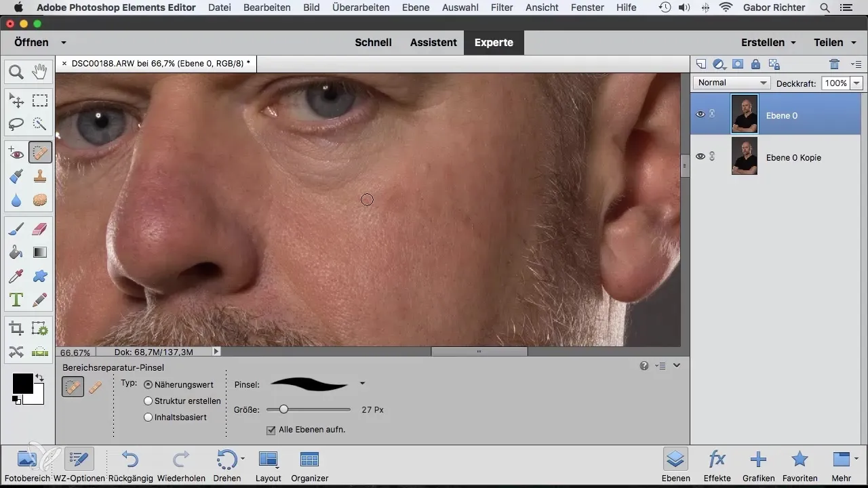Choose the Healing Brush option icon
Screen dimensions: 868x488
95,388
